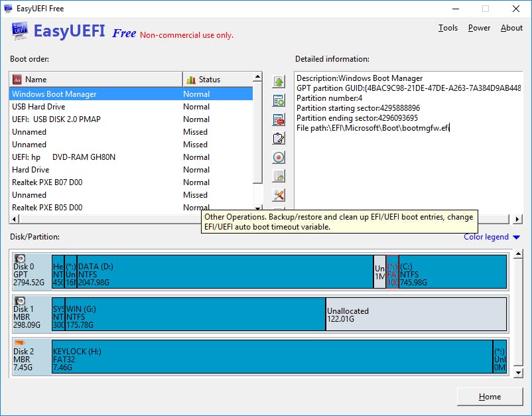Click the GPT partition GUID line

tap(409, 88)
